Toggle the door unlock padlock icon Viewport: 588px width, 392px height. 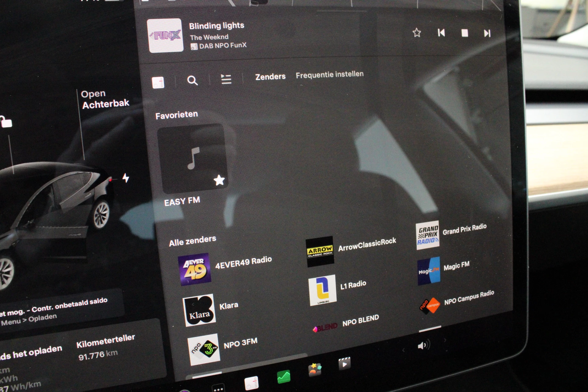click(6, 122)
